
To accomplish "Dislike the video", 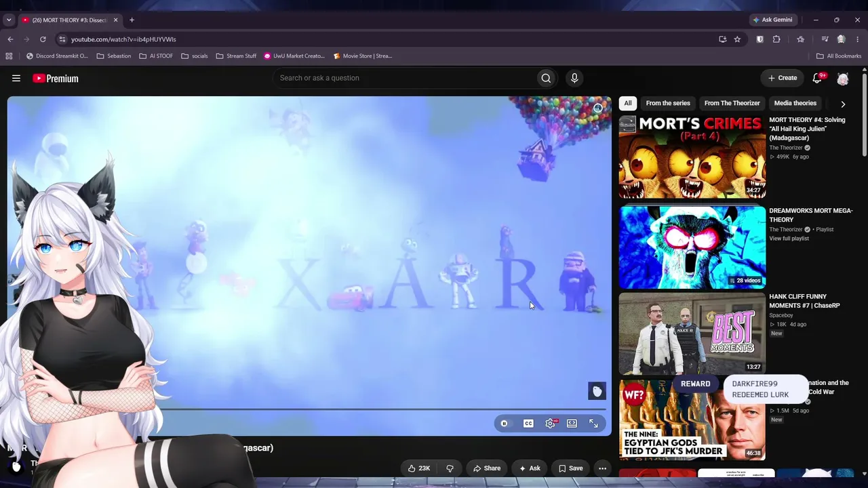I will (450, 468).
